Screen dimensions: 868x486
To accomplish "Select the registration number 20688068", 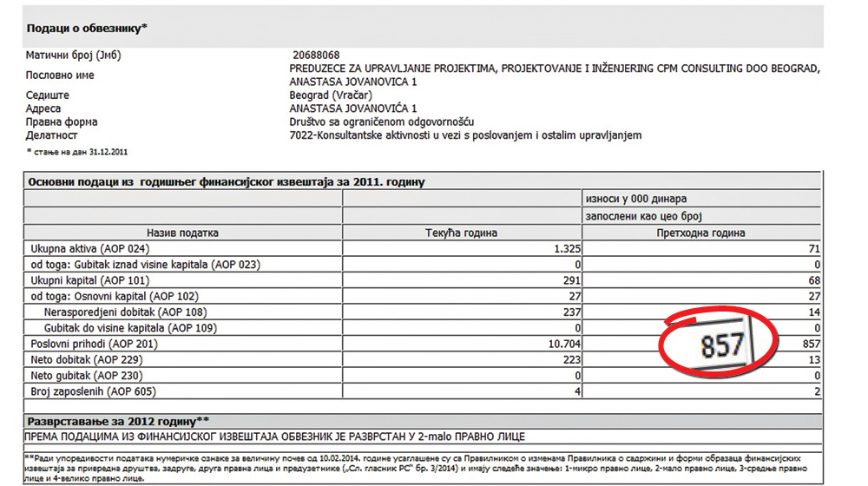I will (x=316, y=56).
